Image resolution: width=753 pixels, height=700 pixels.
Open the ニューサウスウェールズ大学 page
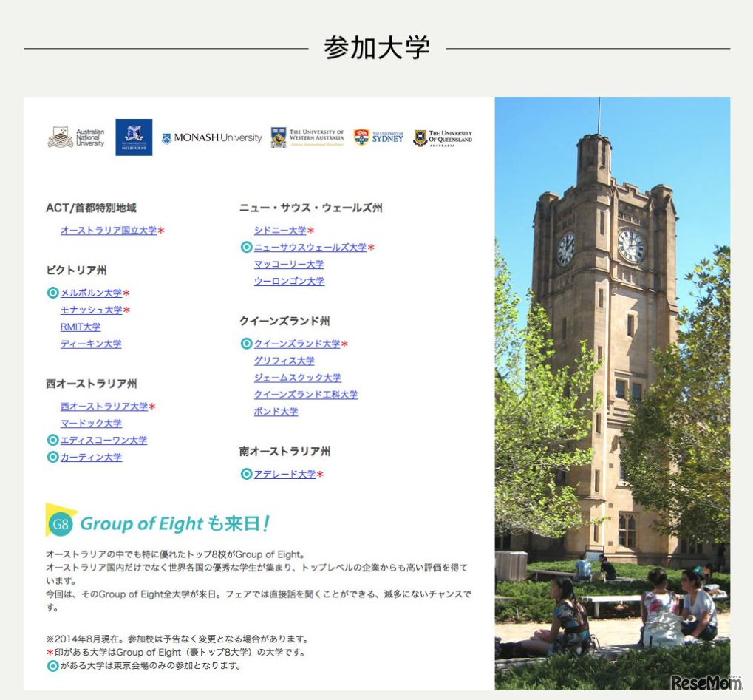coord(310,248)
